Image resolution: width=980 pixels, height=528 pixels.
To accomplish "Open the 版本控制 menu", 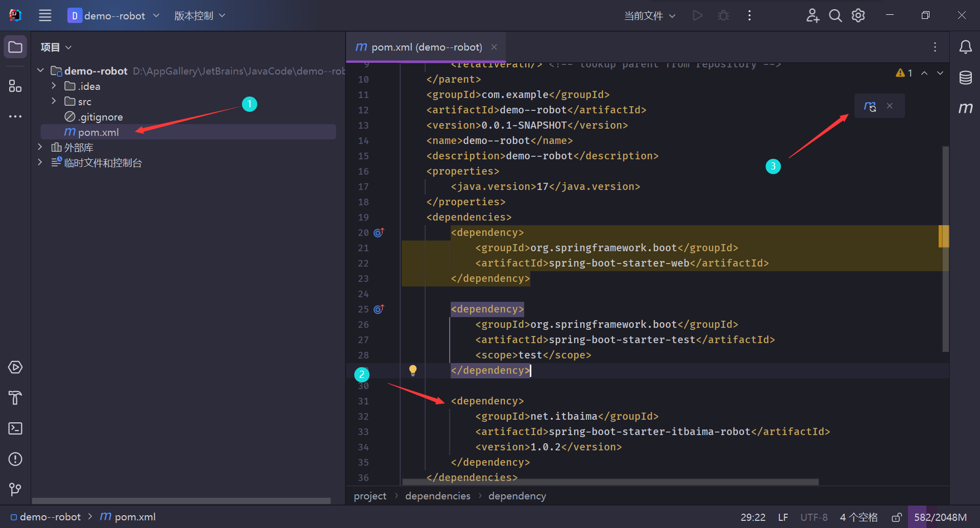I will coord(200,16).
